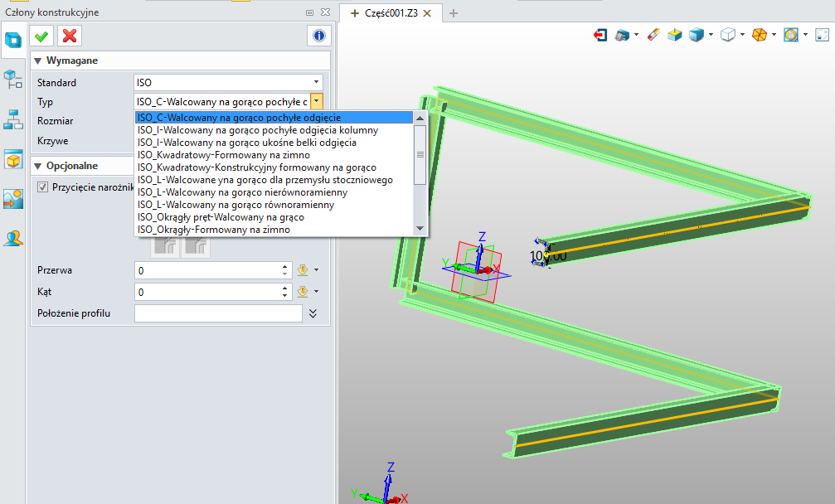Open the yellow cube view manager icon
Image resolution: width=835 pixels, height=504 pixels.
12,159
